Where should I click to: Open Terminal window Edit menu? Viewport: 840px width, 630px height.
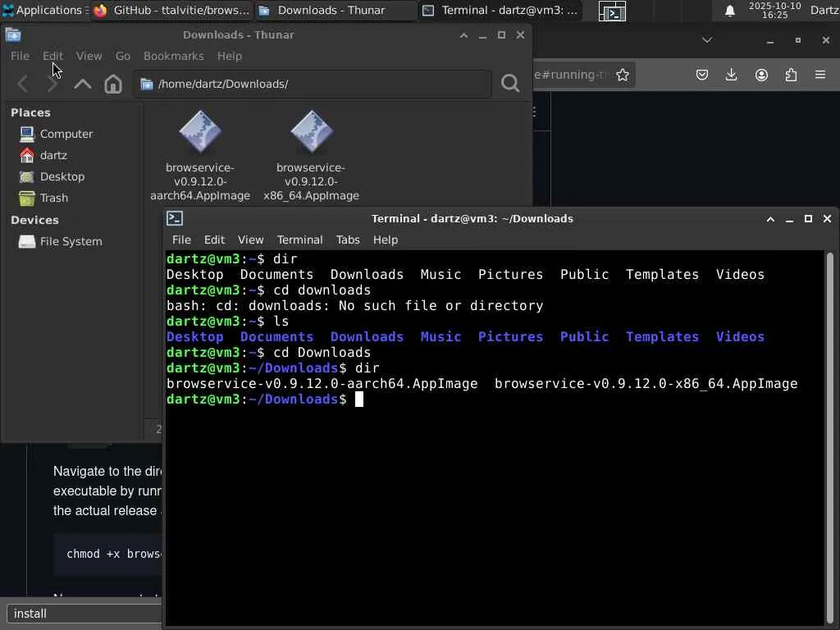point(214,240)
